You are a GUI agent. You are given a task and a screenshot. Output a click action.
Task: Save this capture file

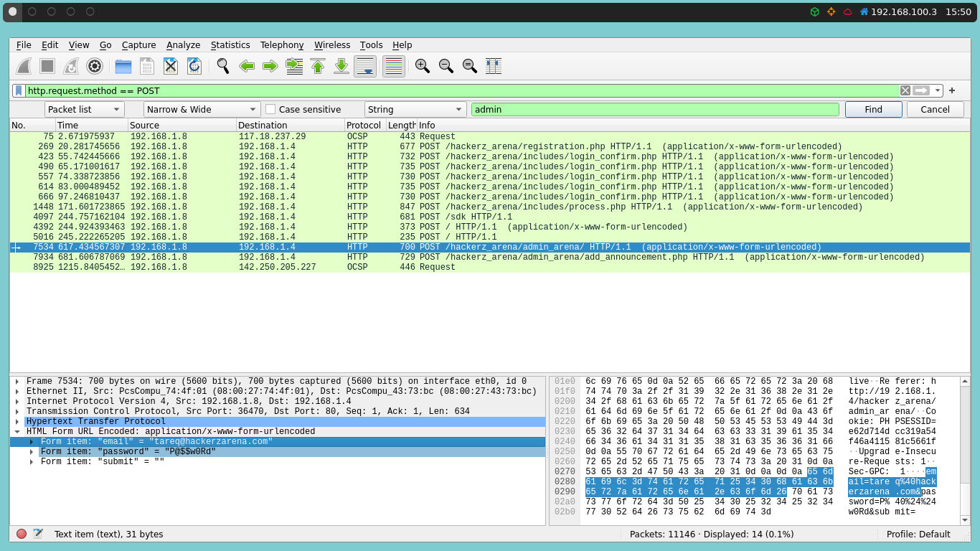pyautogui.click(x=147, y=66)
